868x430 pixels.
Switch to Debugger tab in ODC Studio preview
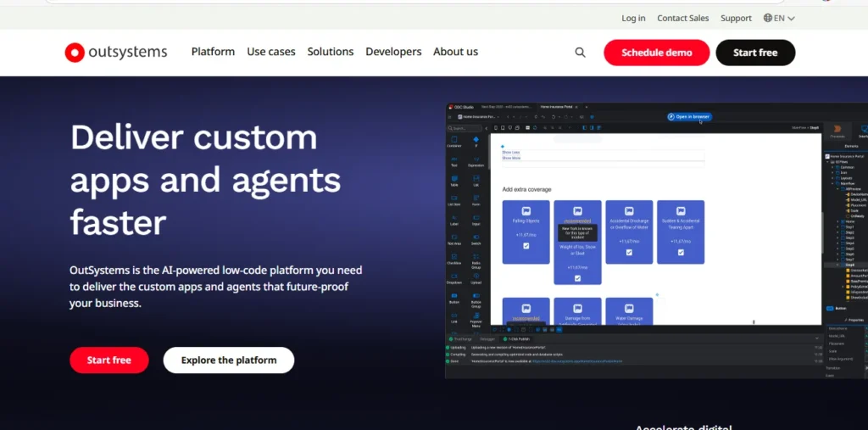[x=487, y=338]
